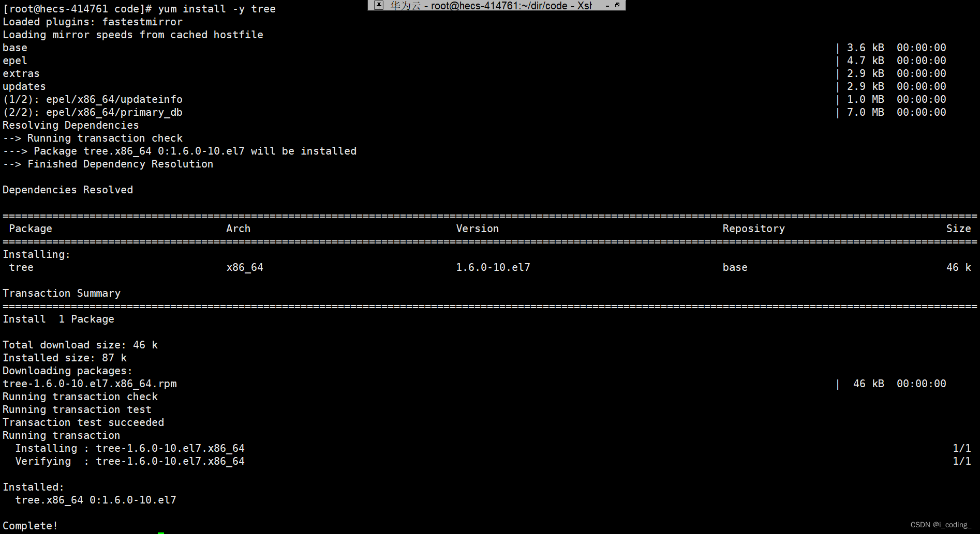Click the repo name 'base' in the mirror list
Viewport: 980px width, 534px height.
(x=15, y=48)
